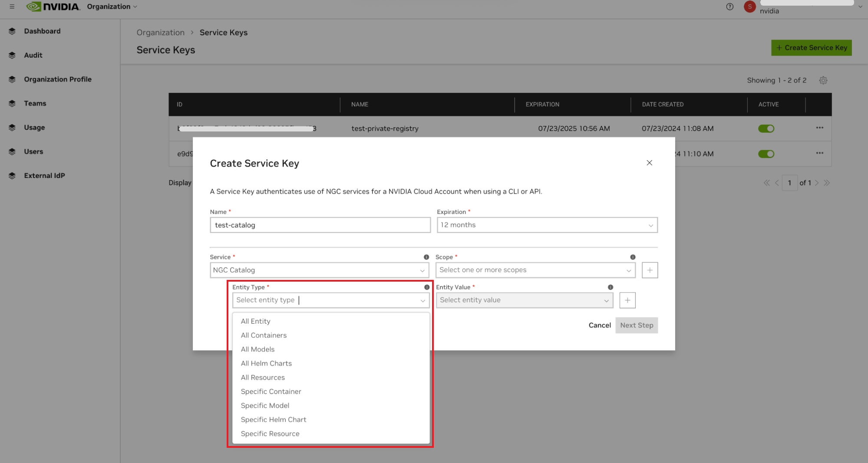The width and height of the screenshot is (868, 463).
Task: Go to last page of results
Action: (x=827, y=183)
